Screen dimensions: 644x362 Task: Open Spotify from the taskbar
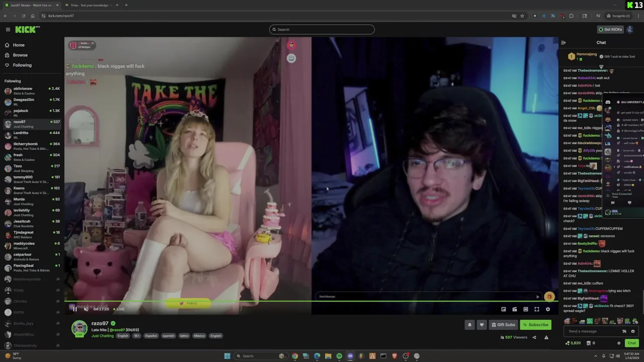pos(339,356)
